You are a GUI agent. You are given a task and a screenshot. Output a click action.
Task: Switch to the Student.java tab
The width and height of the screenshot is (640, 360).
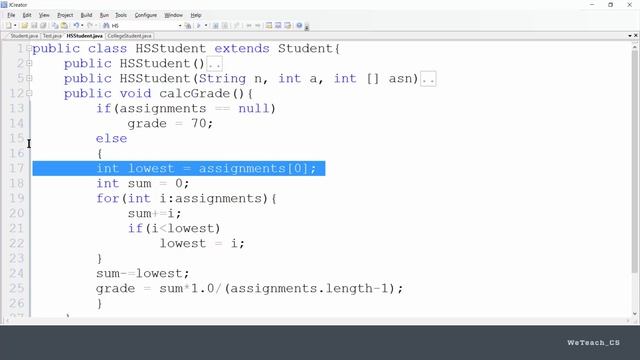pyautogui.click(x=24, y=36)
